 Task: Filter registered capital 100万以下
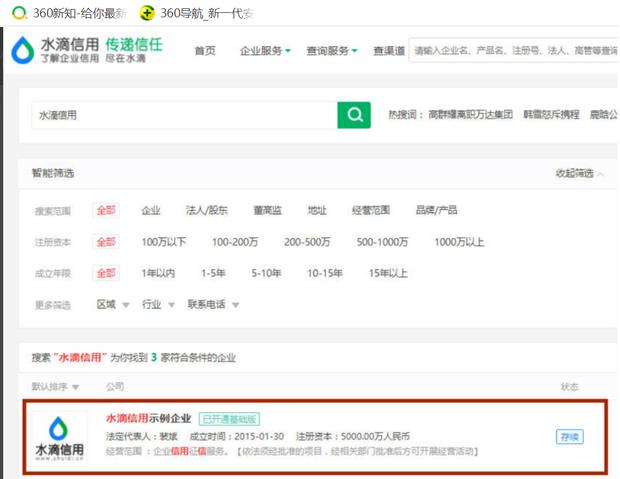point(163,242)
